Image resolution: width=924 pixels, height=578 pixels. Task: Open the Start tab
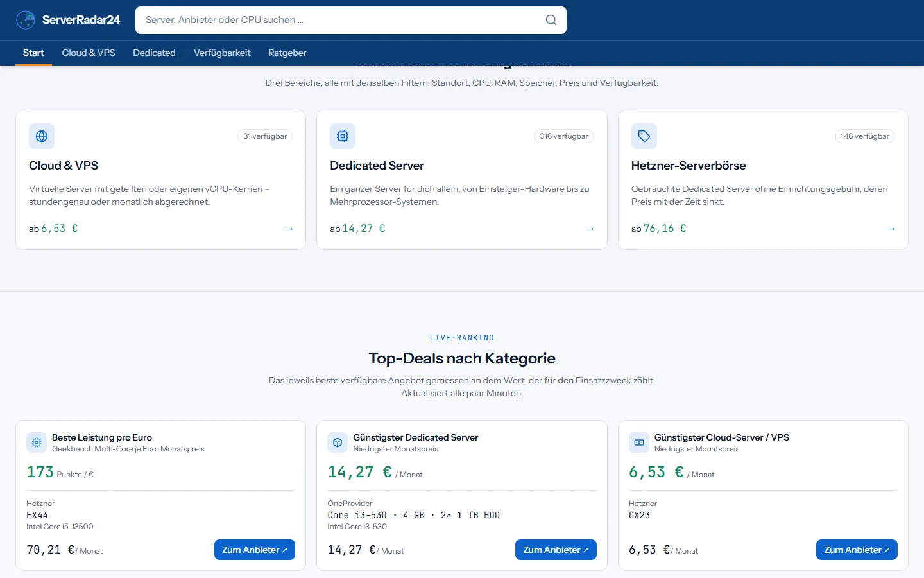33,53
